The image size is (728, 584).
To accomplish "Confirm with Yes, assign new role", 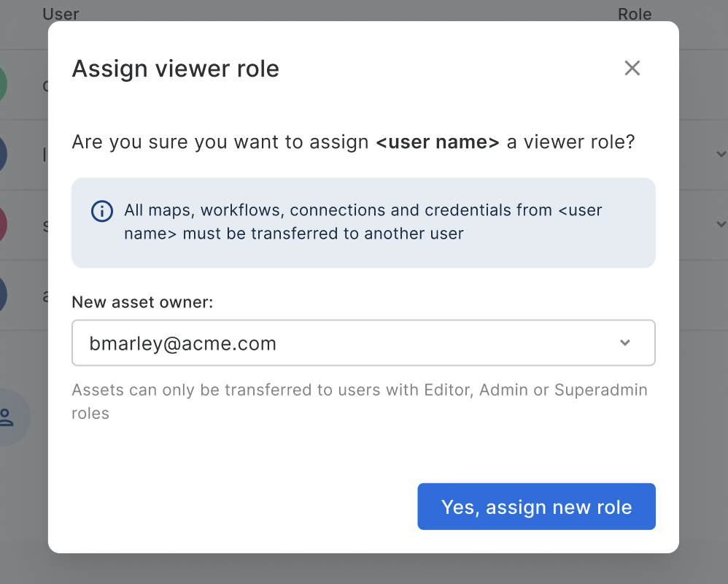I will 536,507.
